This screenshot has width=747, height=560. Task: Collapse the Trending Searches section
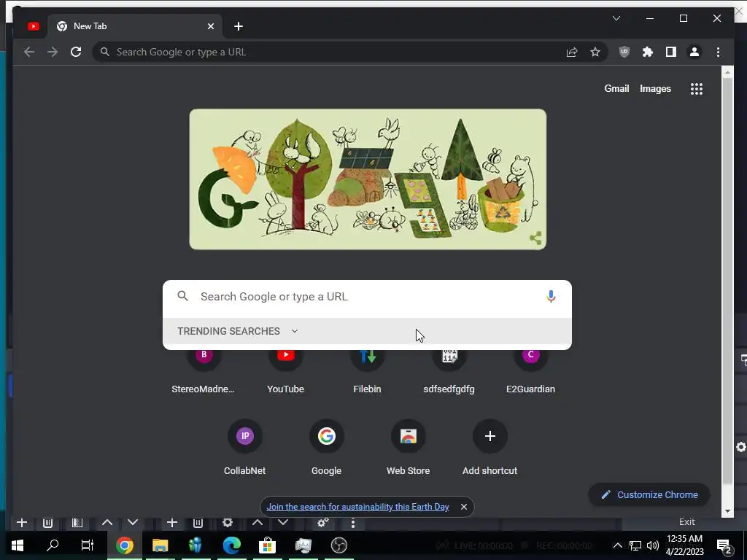[x=295, y=331]
